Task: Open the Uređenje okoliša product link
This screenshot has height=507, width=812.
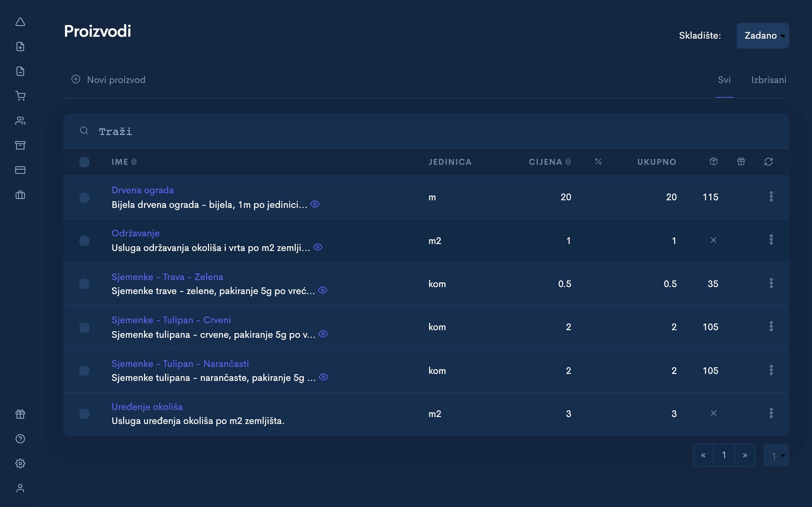Action: tap(147, 407)
